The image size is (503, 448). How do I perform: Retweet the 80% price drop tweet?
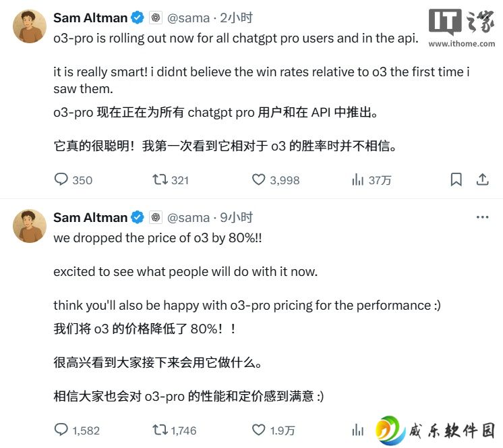174,430
